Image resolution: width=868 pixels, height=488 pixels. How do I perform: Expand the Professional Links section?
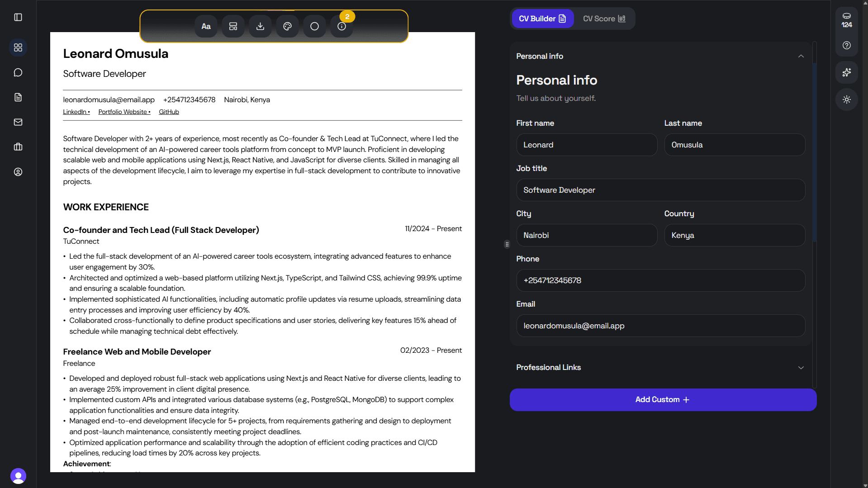pyautogui.click(x=801, y=368)
